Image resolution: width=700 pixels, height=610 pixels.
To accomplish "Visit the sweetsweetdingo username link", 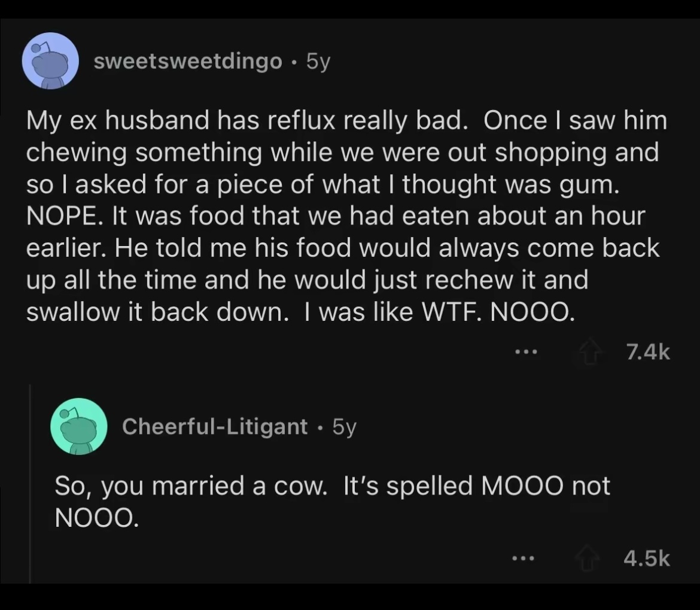I will [188, 62].
